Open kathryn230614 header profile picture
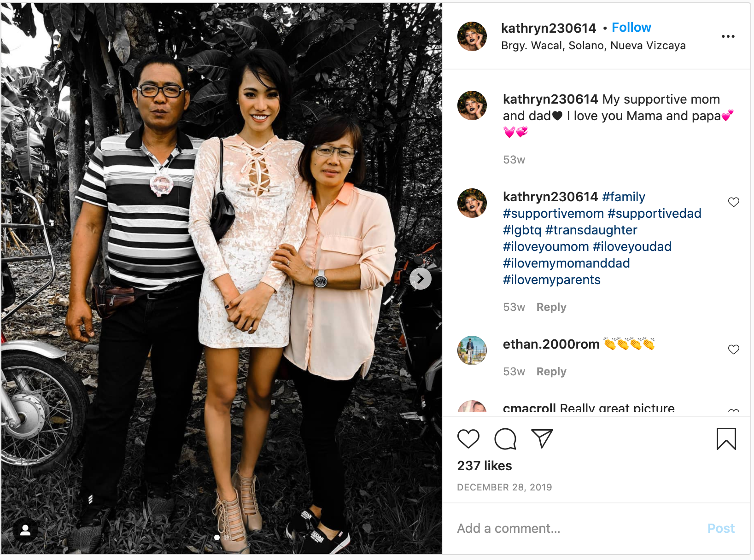 472,36
